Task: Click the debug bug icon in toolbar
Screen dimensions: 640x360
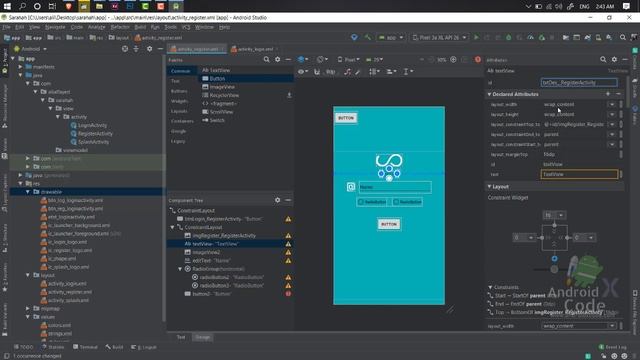Action: point(509,37)
